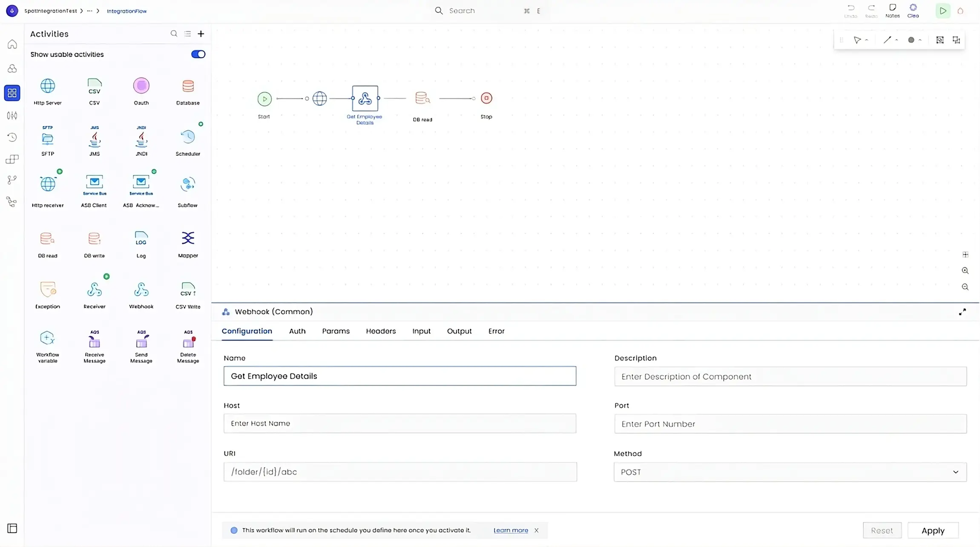Switch to the Headers tab

click(380, 331)
